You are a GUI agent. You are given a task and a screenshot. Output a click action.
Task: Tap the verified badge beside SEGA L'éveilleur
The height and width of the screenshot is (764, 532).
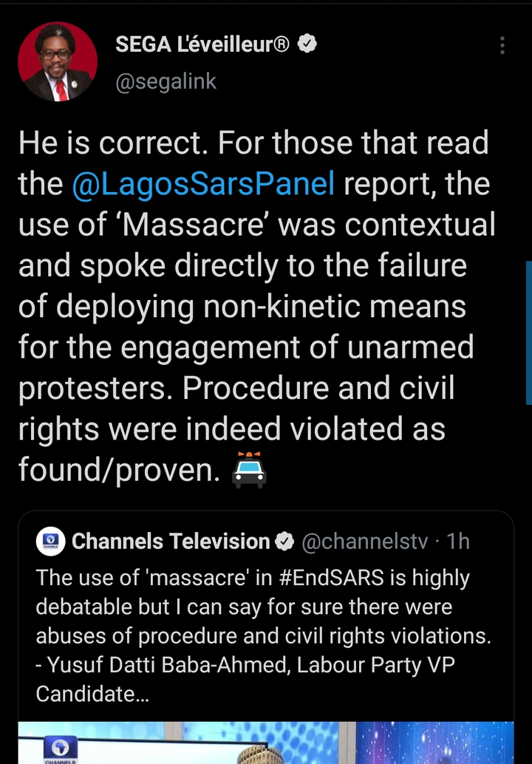pos(308,45)
